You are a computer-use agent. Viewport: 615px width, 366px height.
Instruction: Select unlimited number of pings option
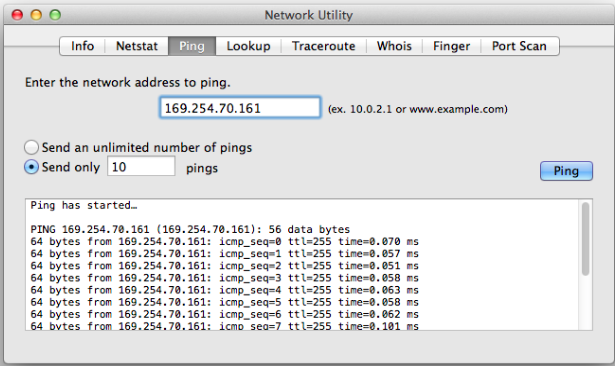click(x=31, y=147)
